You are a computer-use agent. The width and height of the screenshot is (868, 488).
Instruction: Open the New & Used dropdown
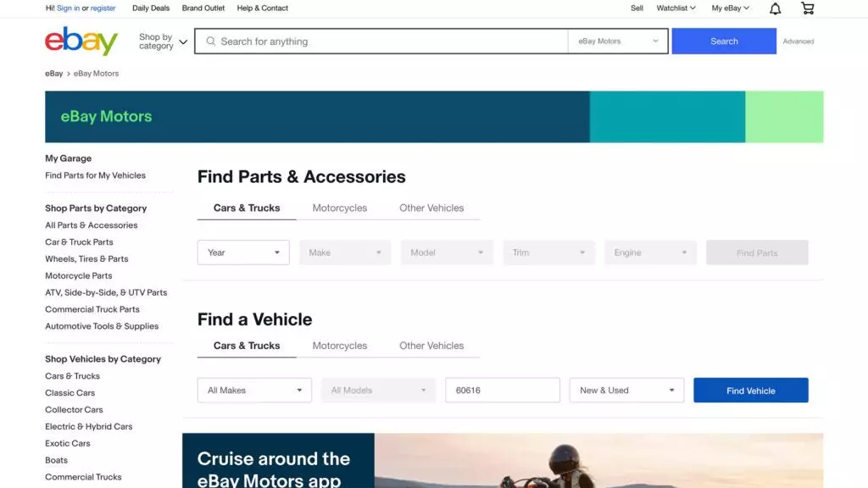tap(626, 390)
